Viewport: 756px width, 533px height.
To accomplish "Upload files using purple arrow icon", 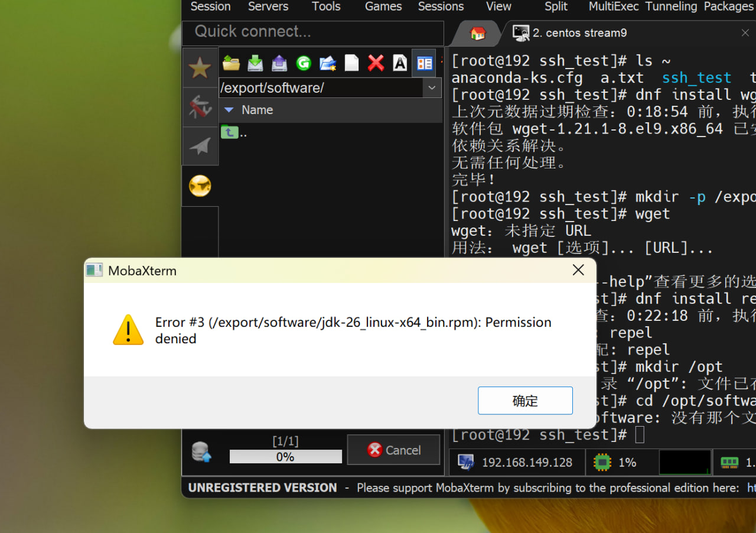I will 279,63.
